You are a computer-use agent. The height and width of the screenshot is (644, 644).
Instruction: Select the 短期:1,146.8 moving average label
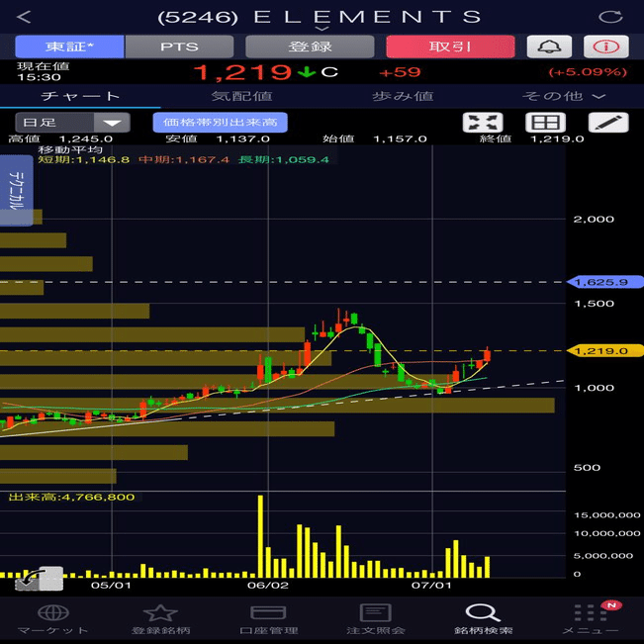pos(84,159)
